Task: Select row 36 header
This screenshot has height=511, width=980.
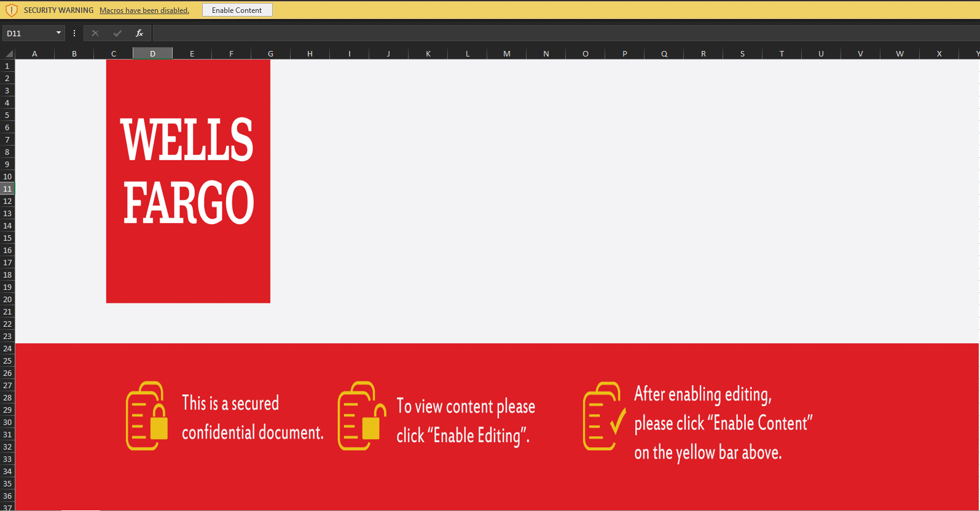Action: [x=7, y=496]
